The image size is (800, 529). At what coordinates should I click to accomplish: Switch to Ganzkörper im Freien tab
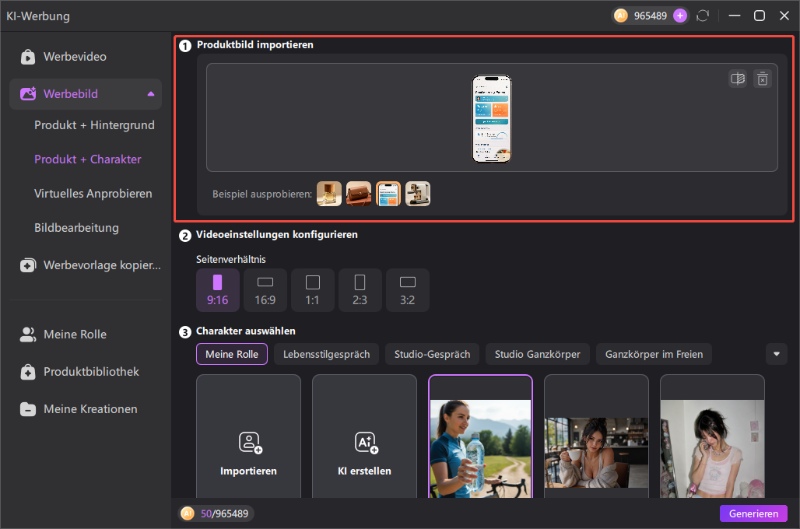click(654, 354)
